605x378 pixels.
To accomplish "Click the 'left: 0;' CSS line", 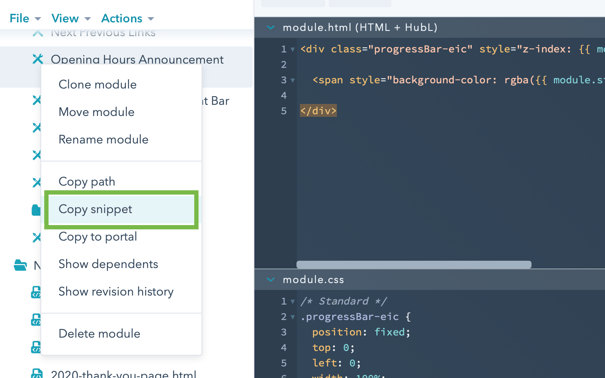I will click(336, 363).
